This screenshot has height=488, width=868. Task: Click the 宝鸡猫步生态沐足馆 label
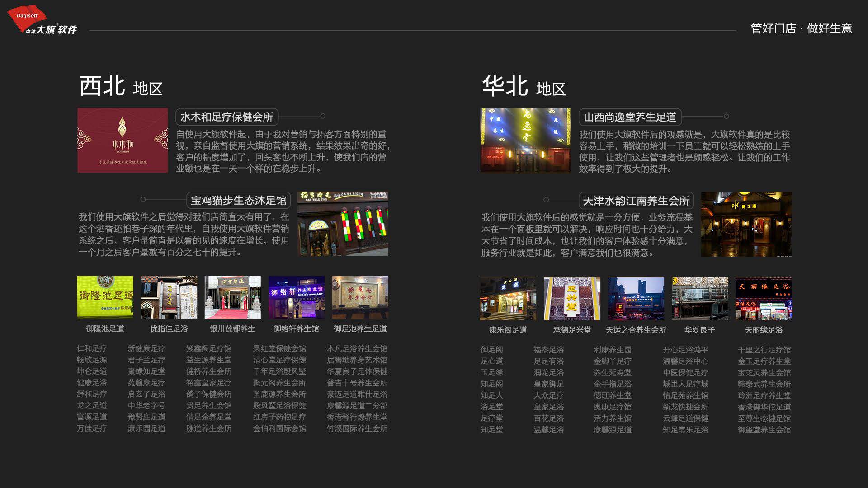[x=238, y=200]
